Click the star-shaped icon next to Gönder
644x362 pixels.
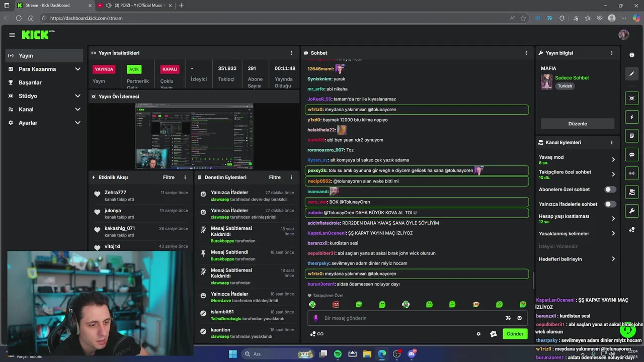(x=493, y=334)
